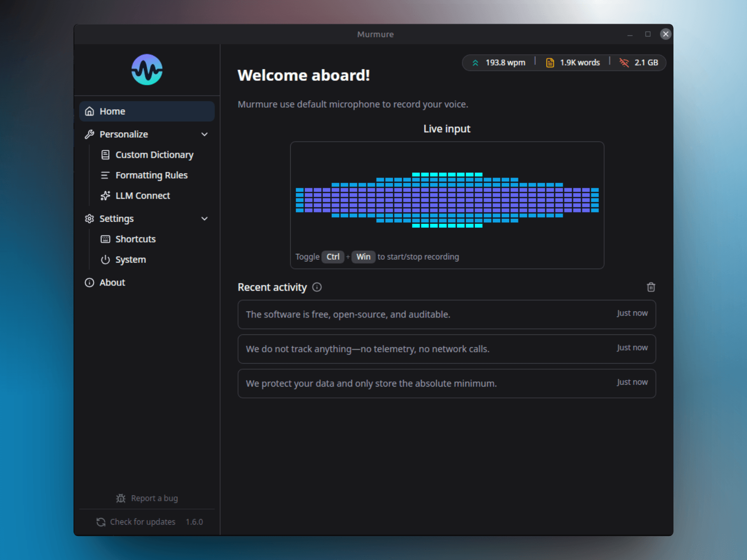Select the Formatting Rules entry
This screenshot has width=747, height=560.
(x=151, y=175)
